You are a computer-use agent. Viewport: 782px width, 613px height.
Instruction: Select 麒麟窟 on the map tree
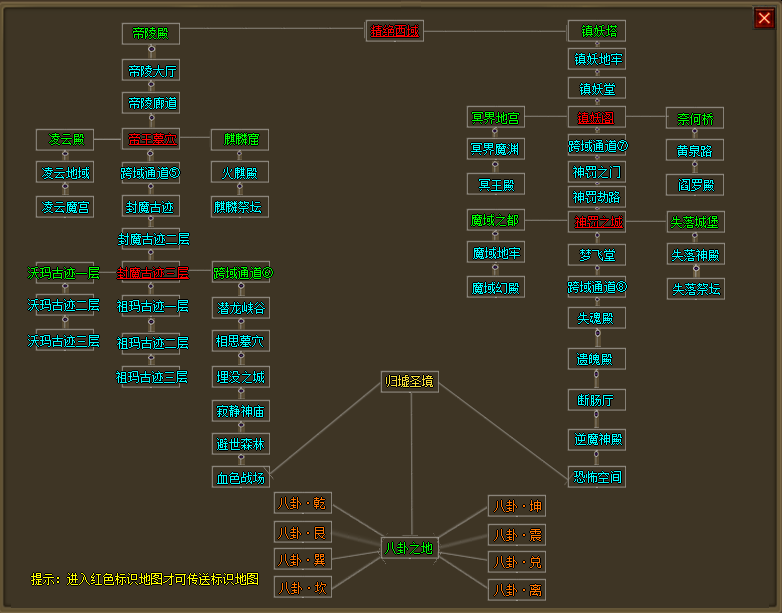(x=240, y=139)
